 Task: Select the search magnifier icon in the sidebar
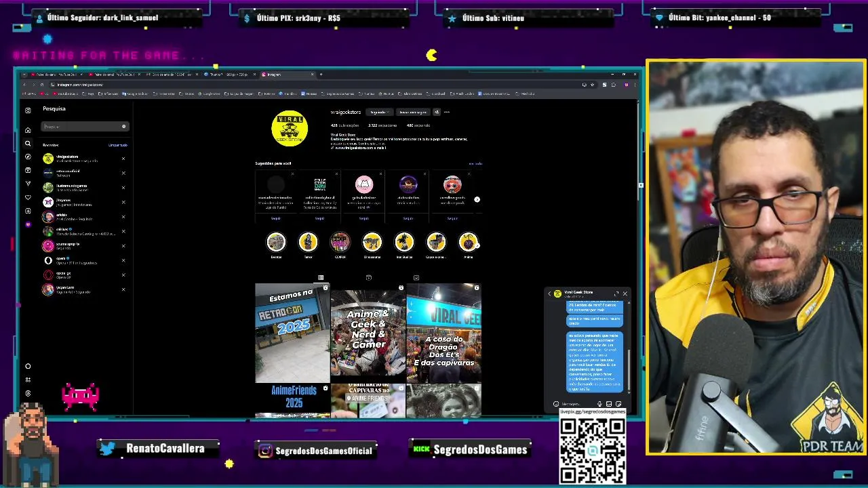(x=28, y=143)
